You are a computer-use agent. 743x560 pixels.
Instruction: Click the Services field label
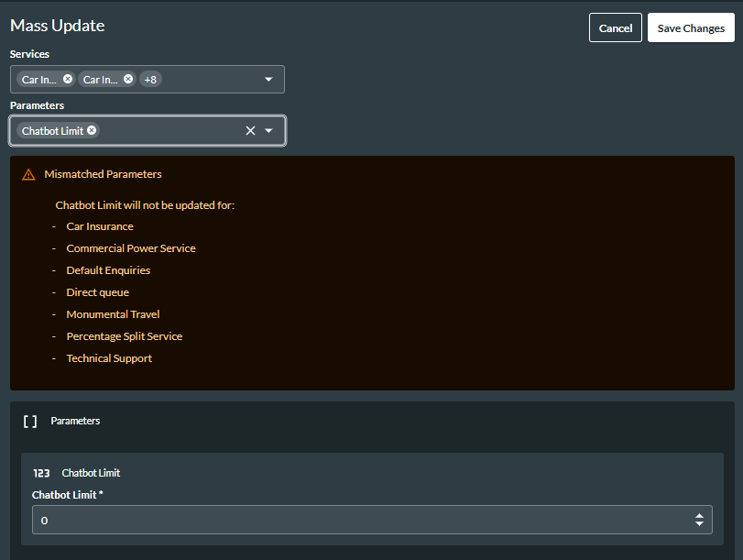pos(29,54)
